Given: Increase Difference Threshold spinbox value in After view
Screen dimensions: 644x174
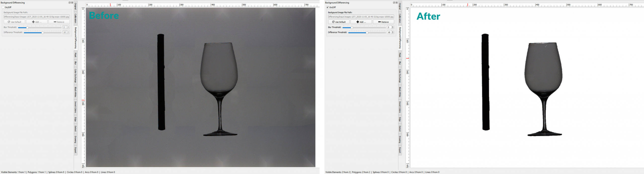Looking at the screenshot, I should point(393,31).
